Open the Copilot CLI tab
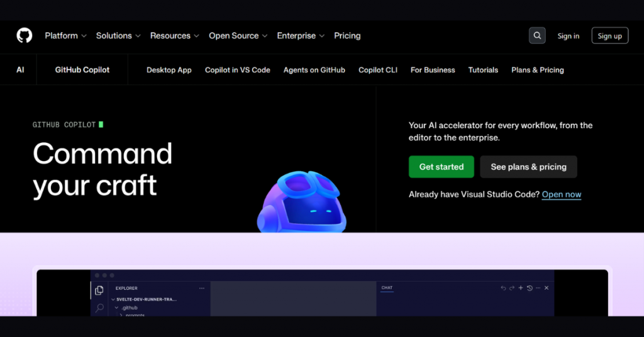This screenshot has height=337, width=644. (378, 70)
